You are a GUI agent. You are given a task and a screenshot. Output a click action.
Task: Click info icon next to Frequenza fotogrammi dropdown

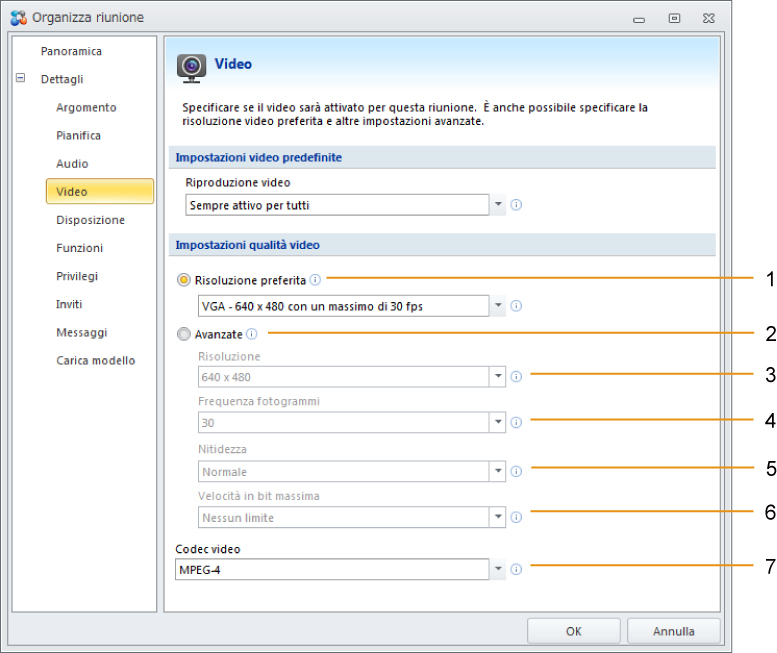[x=516, y=422]
